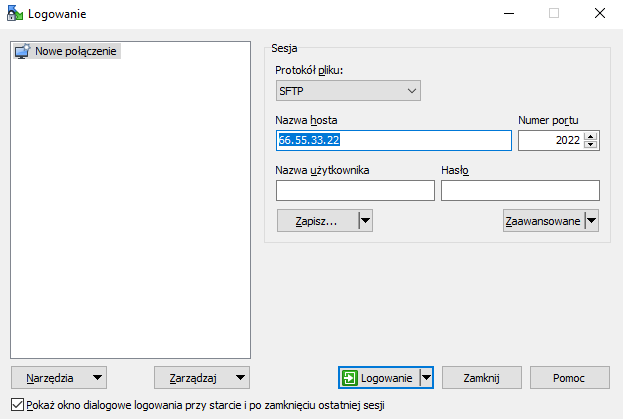Decrease port number with down arrow

click(x=591, y=145)
